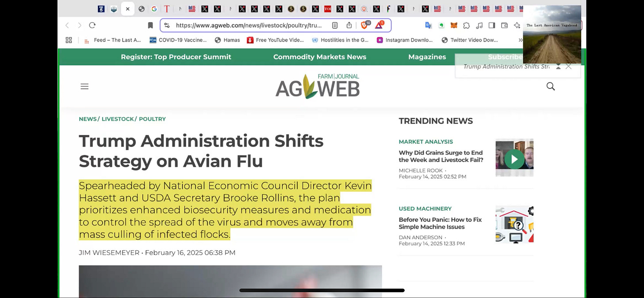The image size is (644, 298).
Task: Click the article date February 16, 2025
Action: 190,253
